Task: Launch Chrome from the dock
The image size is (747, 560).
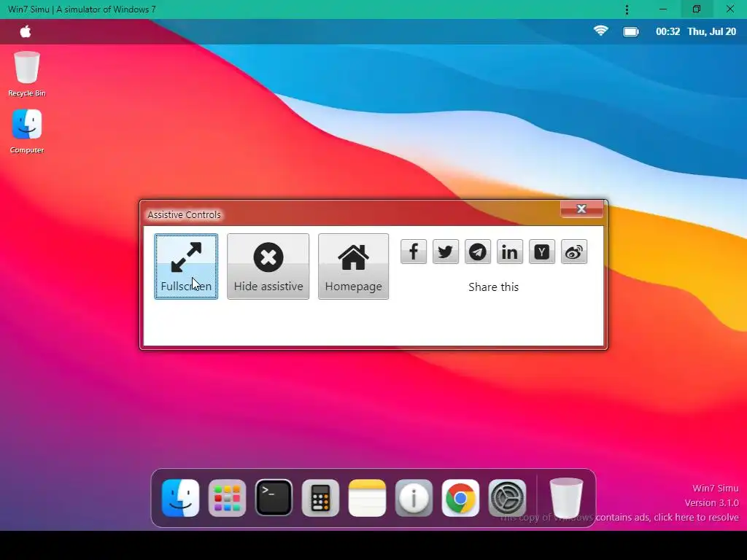Action: click(460, 498)
